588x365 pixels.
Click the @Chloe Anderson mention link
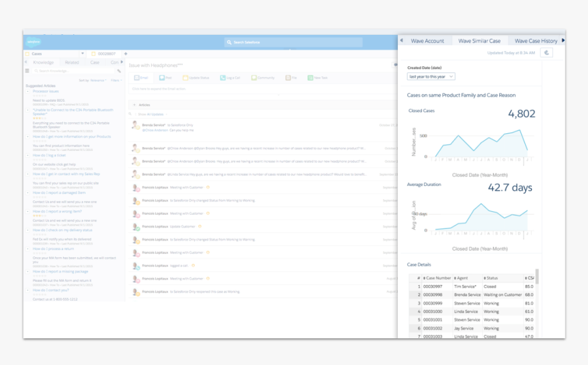pos(155,130)
